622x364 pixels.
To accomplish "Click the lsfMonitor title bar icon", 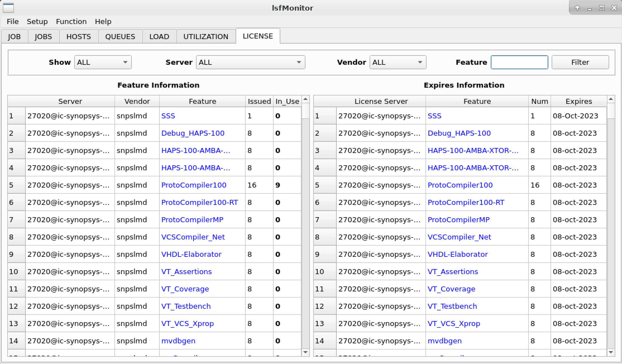I will tap(8, 8).
